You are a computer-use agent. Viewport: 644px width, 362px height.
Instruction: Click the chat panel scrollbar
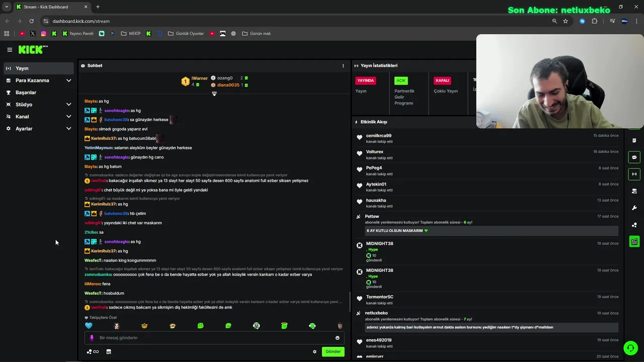350,302
